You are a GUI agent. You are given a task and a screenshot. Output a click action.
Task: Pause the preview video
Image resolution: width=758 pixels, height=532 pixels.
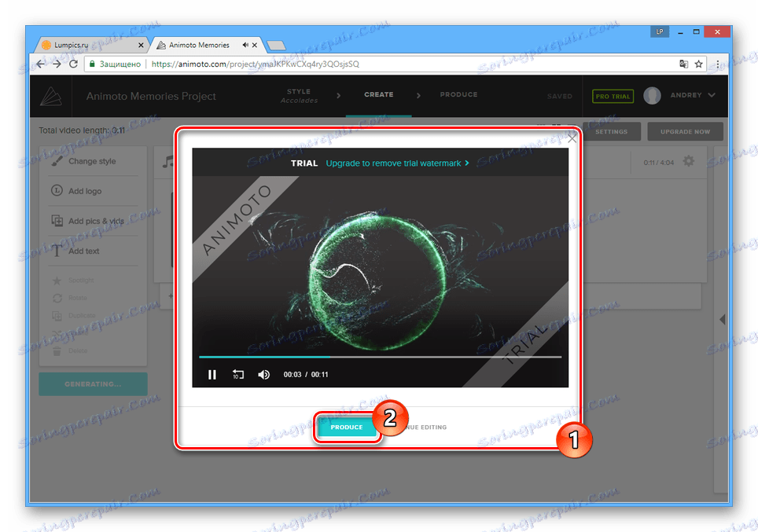[x=212, y=375]
